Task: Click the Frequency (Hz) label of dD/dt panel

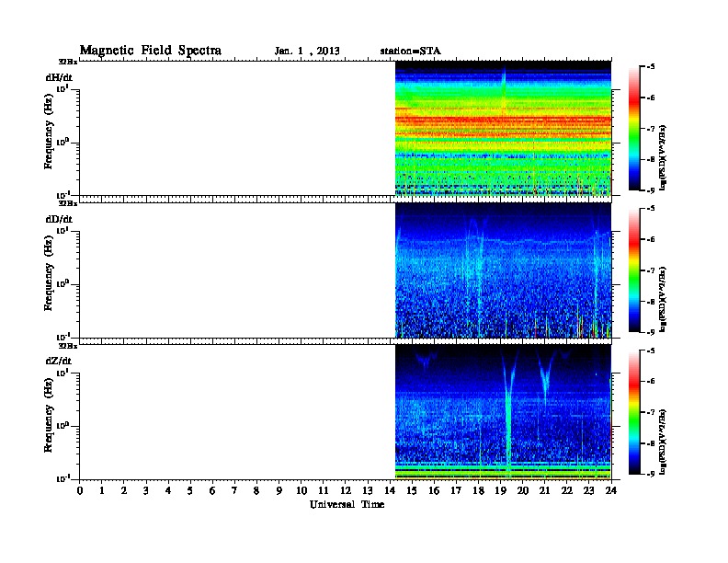Action: [49, 273]
